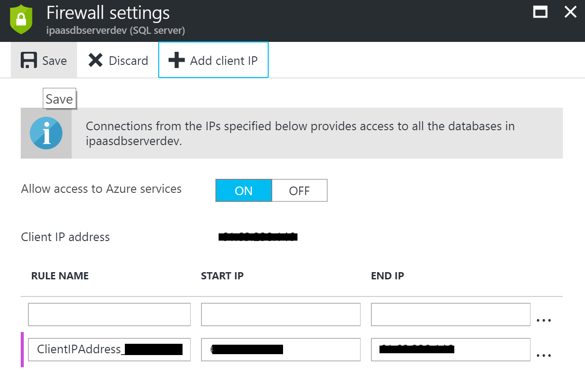Click the 'Client IP address' label
This screenshot has height=392, width=585.
pyautogui.click(x=65, y=237)
